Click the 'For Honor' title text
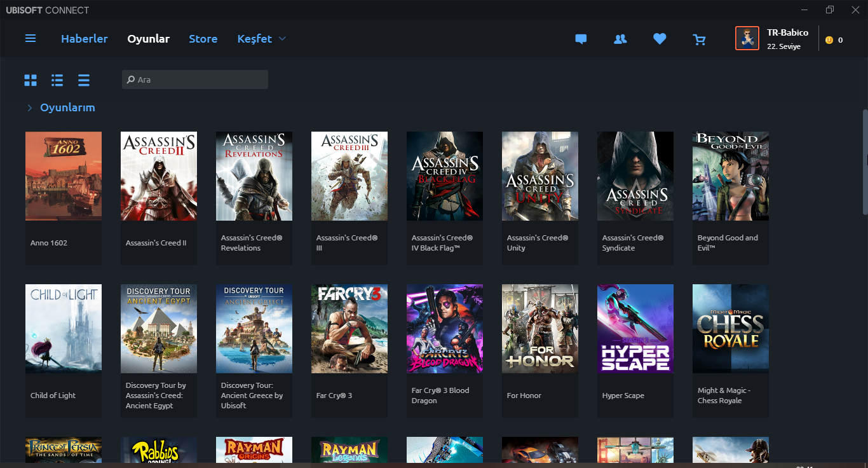Viewport: 868px width, 468px height. [524, 396]
